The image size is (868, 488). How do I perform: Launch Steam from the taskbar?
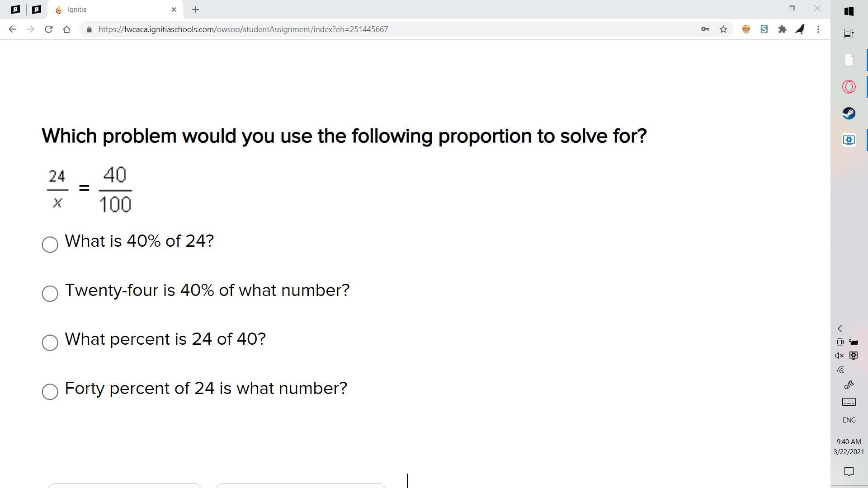pos(849,113)
